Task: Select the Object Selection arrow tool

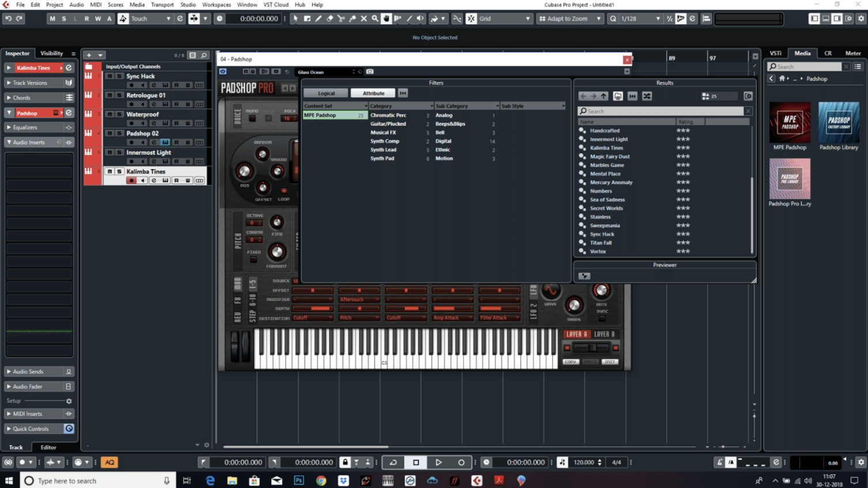Action: [296, 18]
